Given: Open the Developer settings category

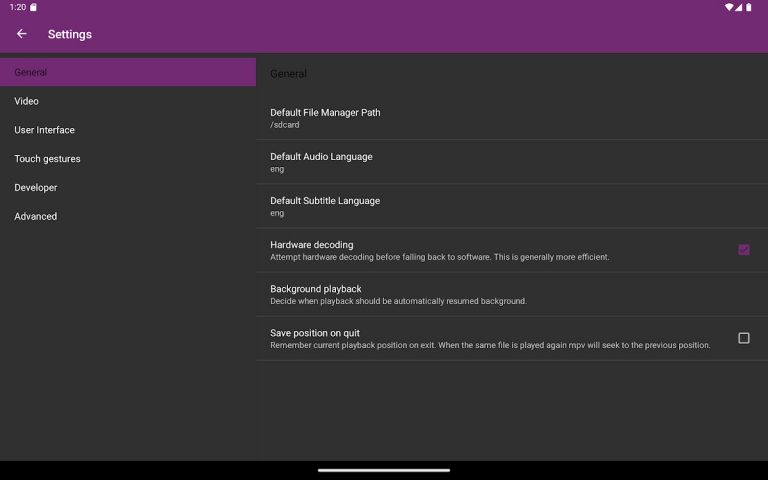Looking at the screenshot, I should [128, 188].
